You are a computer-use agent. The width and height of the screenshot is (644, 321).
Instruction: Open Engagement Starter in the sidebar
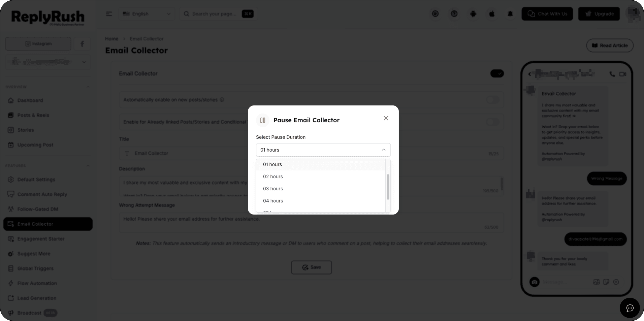pos(48,239)
